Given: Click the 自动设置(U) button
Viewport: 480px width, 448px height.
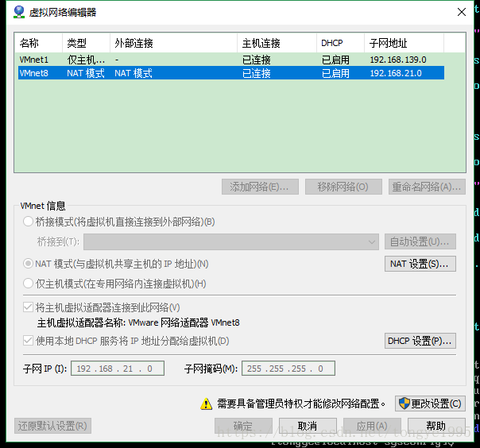Looking at the screenshot, I should click(420, 241).
